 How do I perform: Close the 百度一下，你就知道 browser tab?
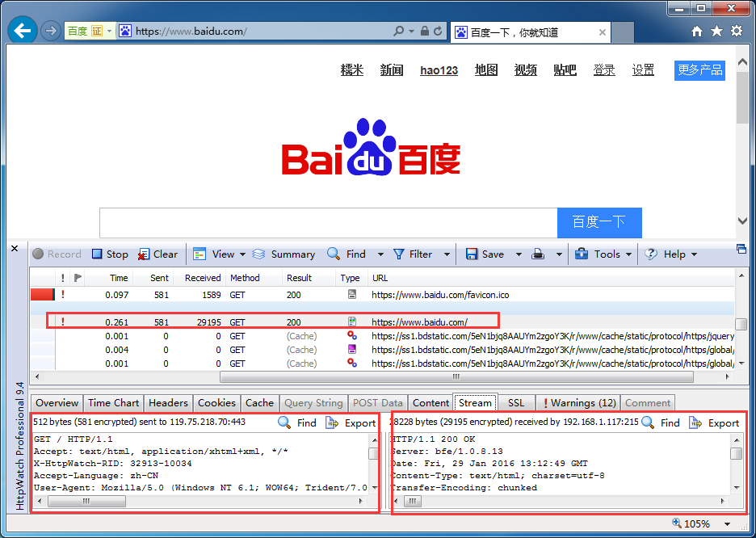click(603, 32)
